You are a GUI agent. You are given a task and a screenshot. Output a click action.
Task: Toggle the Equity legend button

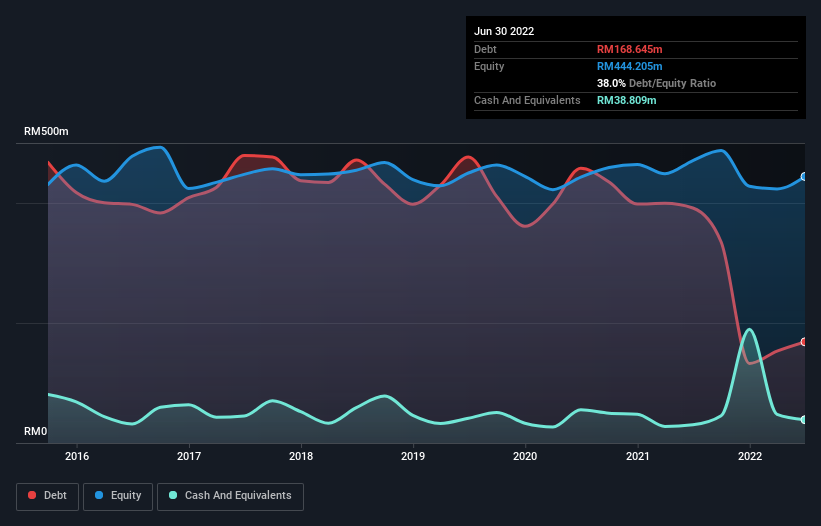pyautogui.click(x=118, y=496)
